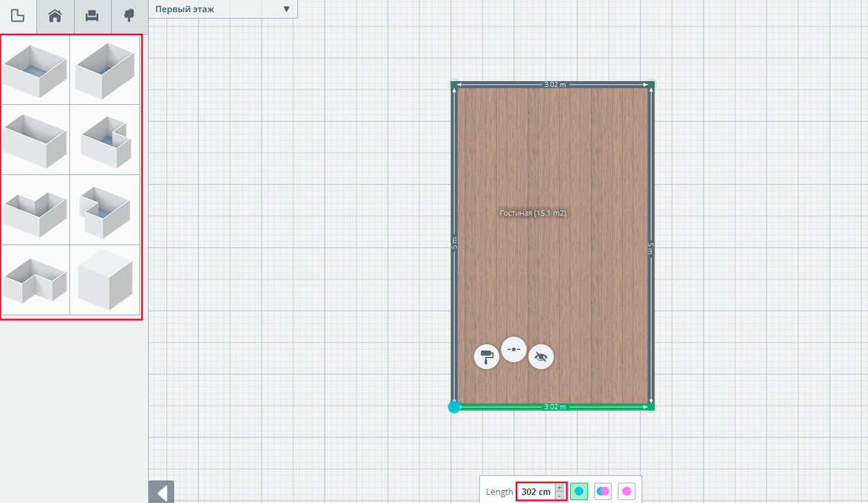The height and width of the screenshot is (503, 868).
Task: Click the split wall icon
Action: pos(514,350)
